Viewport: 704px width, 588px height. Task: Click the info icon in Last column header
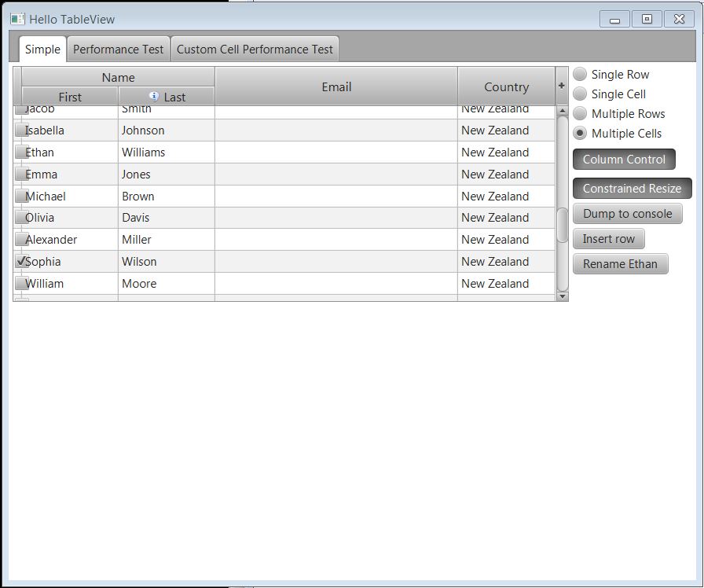[x=153, y=96]
